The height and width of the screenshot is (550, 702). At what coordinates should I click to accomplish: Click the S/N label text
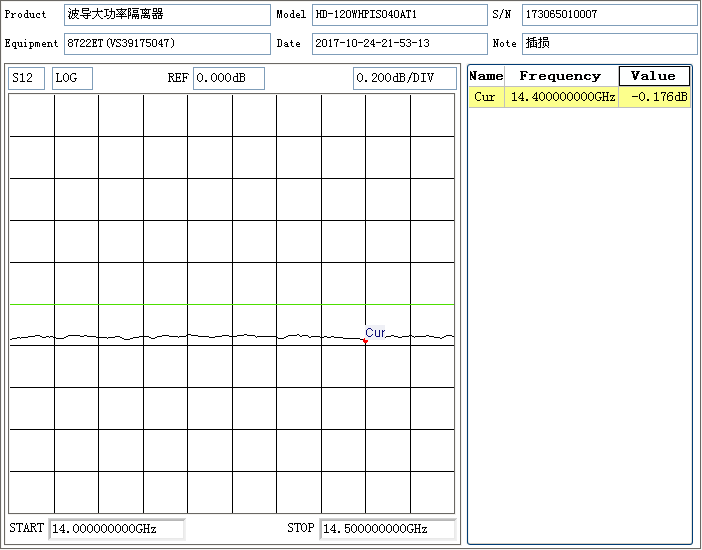501,14
